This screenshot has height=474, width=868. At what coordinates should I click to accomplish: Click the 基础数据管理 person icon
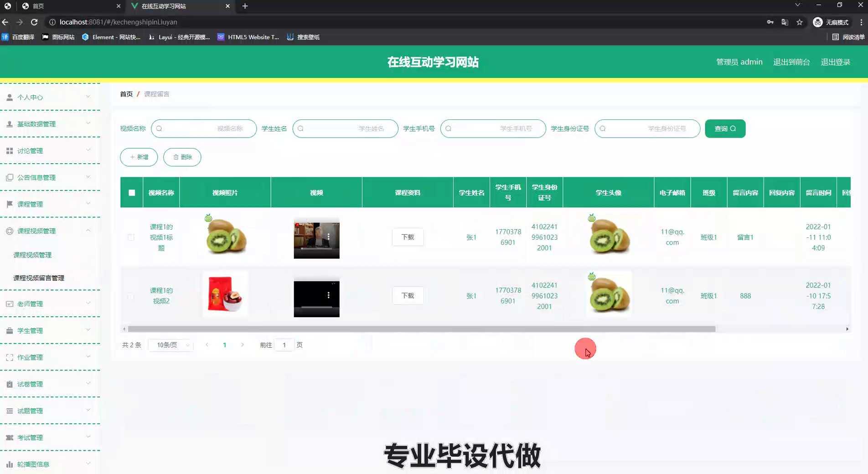click(10, 124)
